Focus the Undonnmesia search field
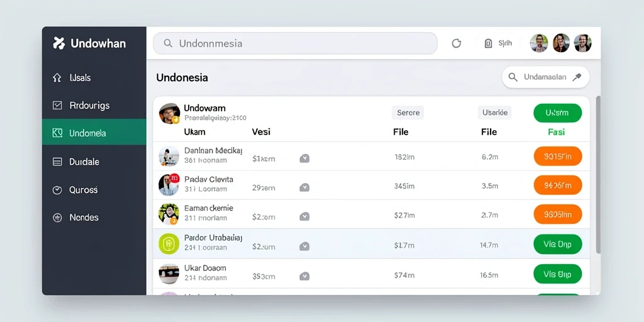Image resolution: width=644 pixels, height=322 pixels. tap(295, 43)
